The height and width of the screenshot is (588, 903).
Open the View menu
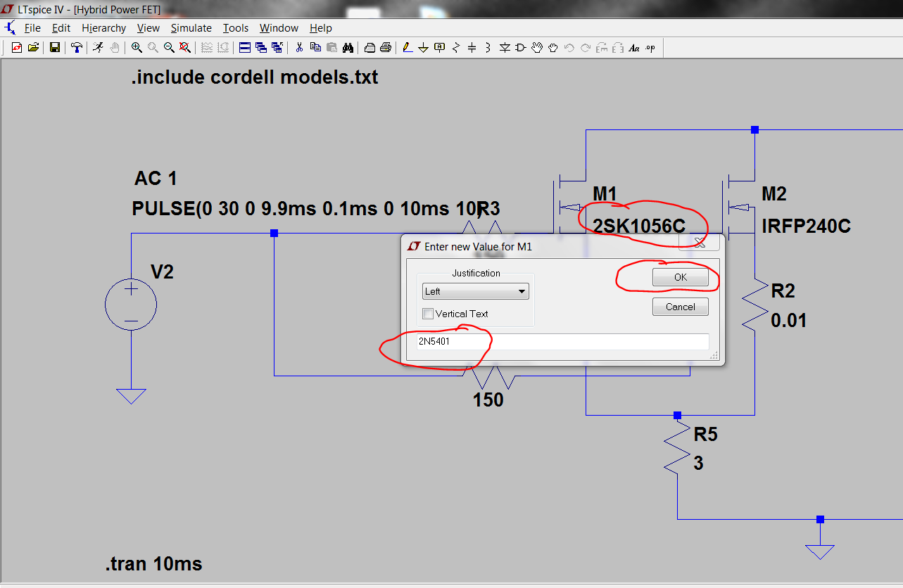(149, 28)
